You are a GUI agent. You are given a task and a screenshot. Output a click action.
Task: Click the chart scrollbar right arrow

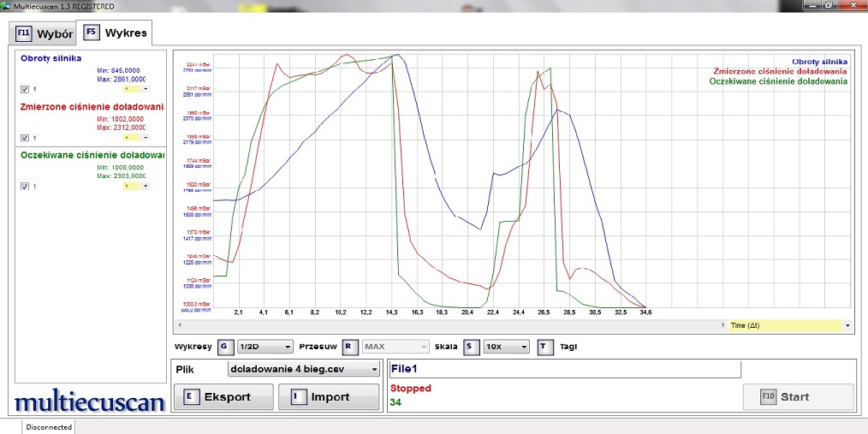tap(723, 325)
